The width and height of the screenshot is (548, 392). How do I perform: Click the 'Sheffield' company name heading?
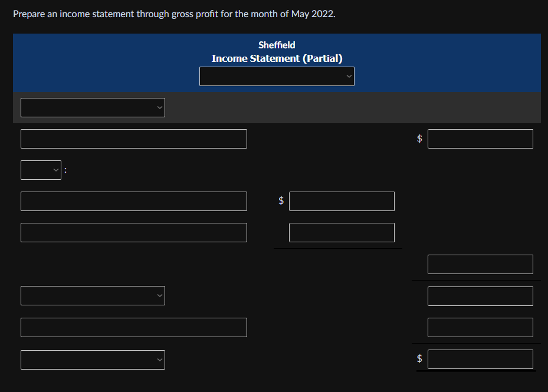click(277, 45)
